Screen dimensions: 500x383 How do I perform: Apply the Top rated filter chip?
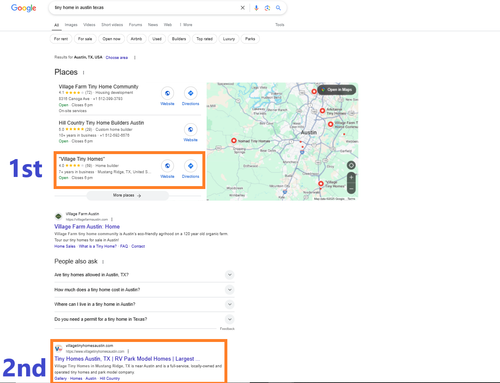(x=204, y=39)
